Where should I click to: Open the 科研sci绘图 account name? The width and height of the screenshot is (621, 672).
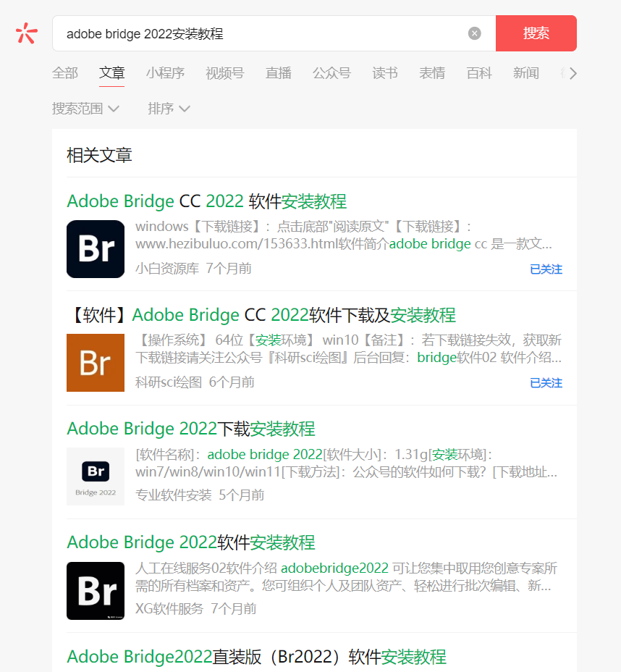pos(169,382)
